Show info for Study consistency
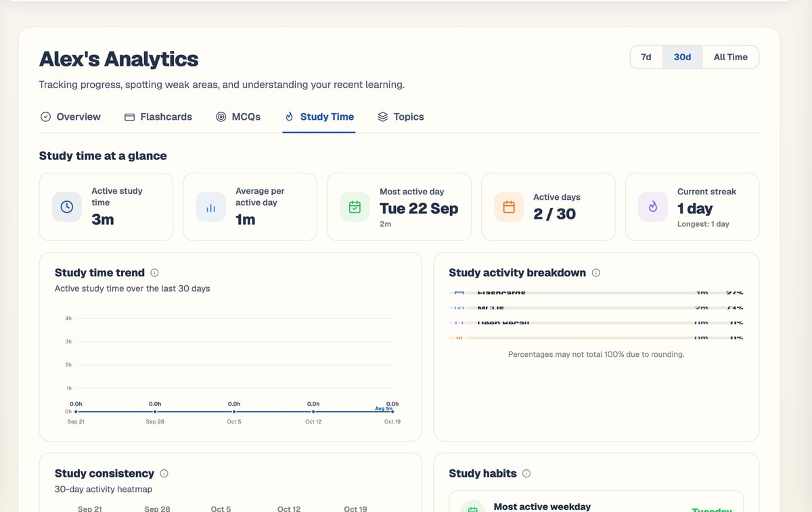The height and width of the screenshot is (512, 812). point(164,473)
